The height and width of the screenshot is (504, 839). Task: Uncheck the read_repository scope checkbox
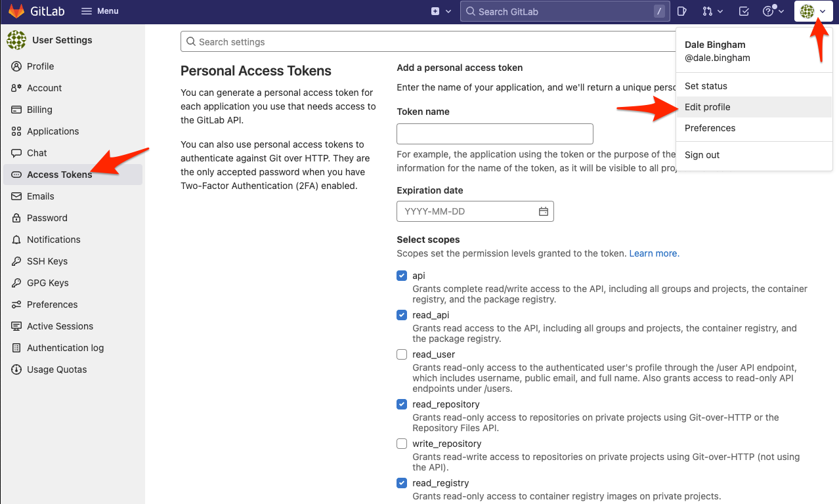[x=402, y=404]
